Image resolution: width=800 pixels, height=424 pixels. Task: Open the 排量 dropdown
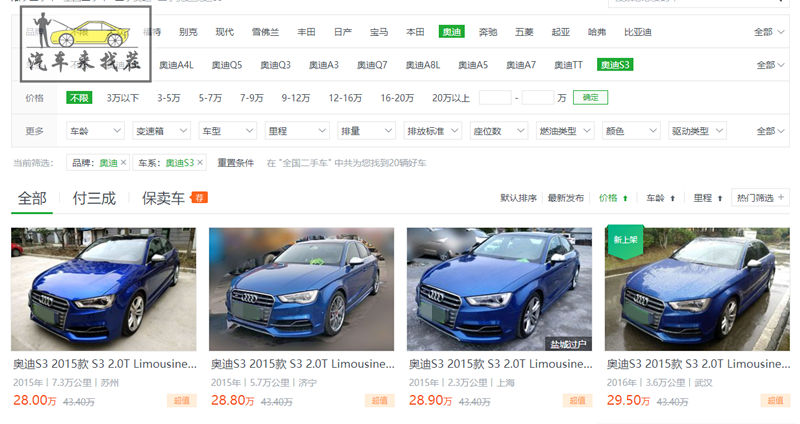pos(366,131)
